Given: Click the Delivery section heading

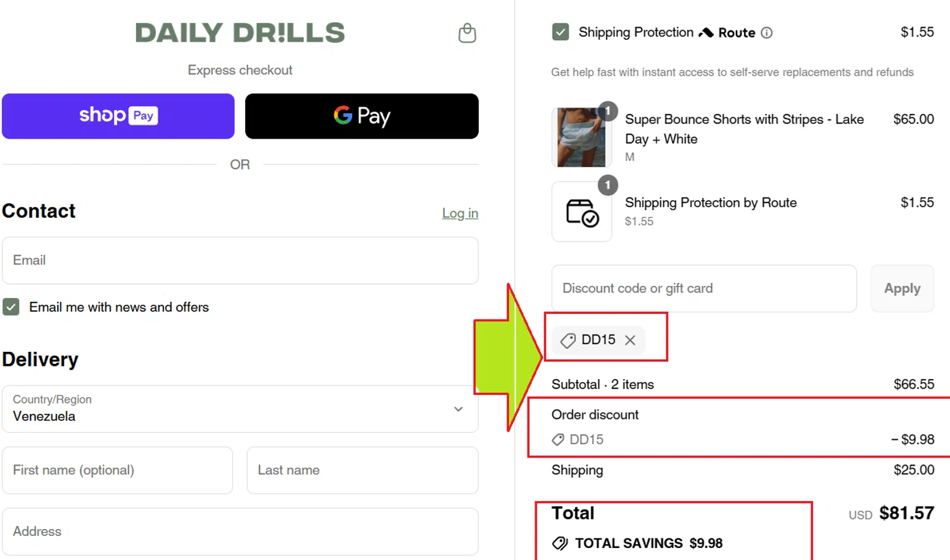Looking at the screenshot, I should pos(40,359).
